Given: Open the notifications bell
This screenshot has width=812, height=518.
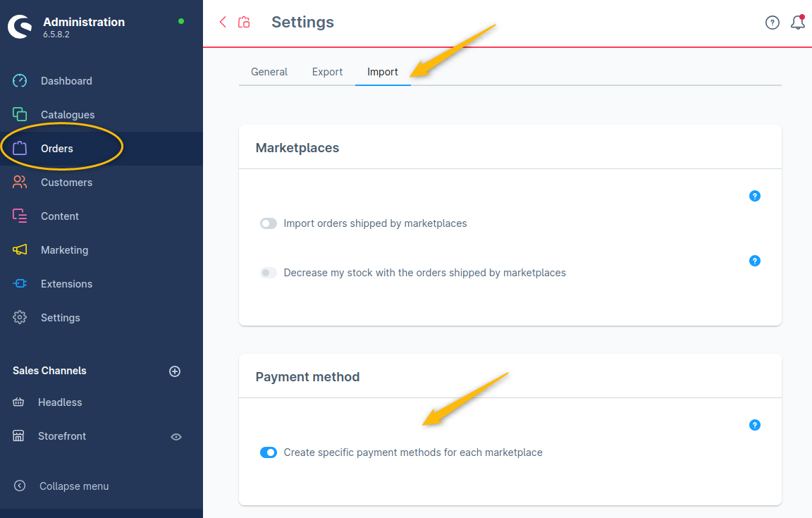Looking at the screenshot, I should point(798,23).
